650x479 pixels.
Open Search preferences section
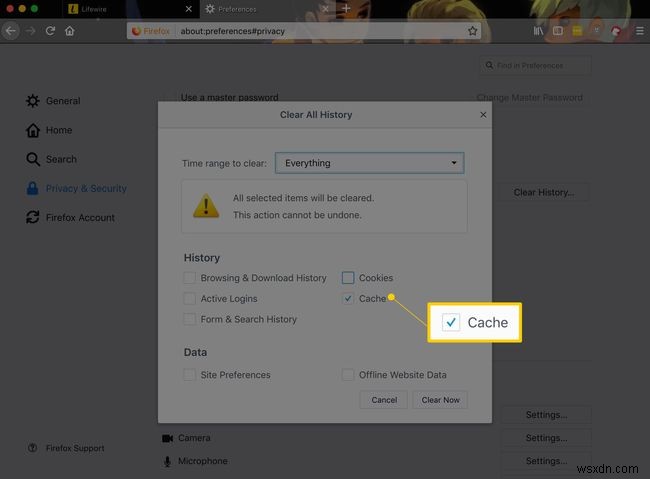[51, 159]
